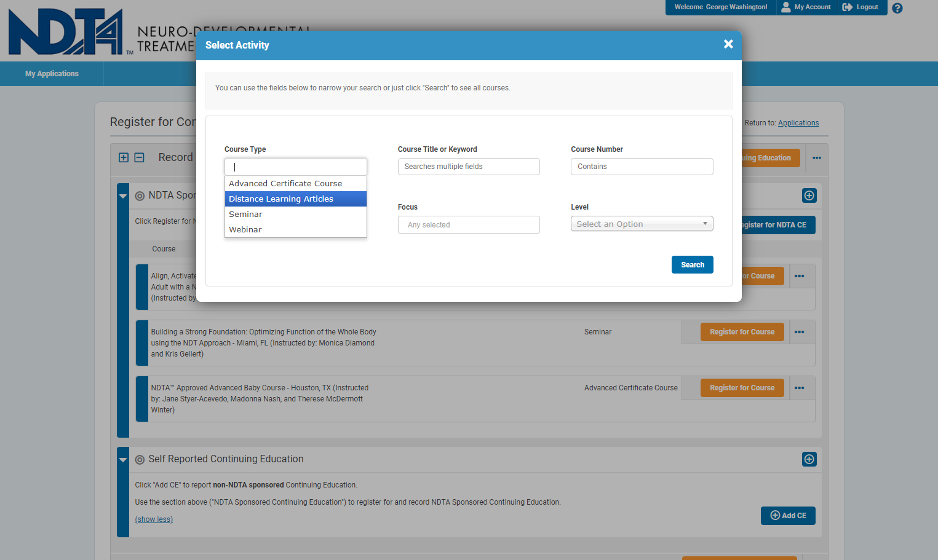This screenshot has height=560, width=938.
Task: Click the Logout arrow icon
Action: pyautogui.click(x=848, y=7)
